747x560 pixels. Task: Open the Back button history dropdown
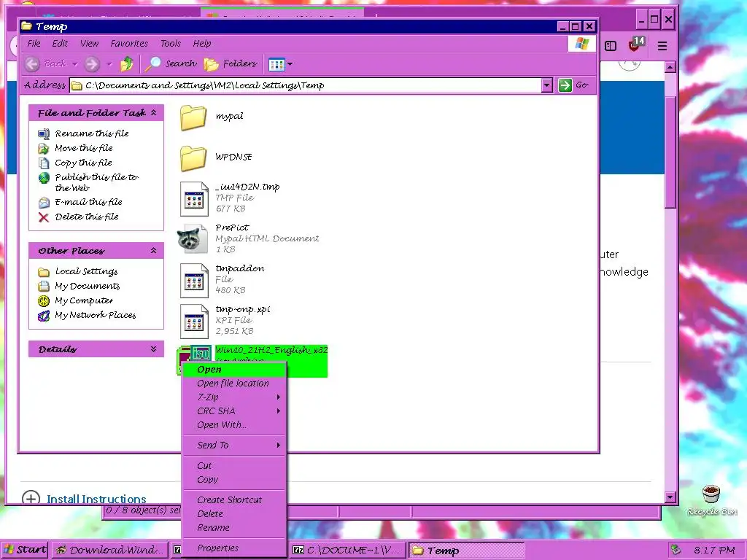click(75, 64)
